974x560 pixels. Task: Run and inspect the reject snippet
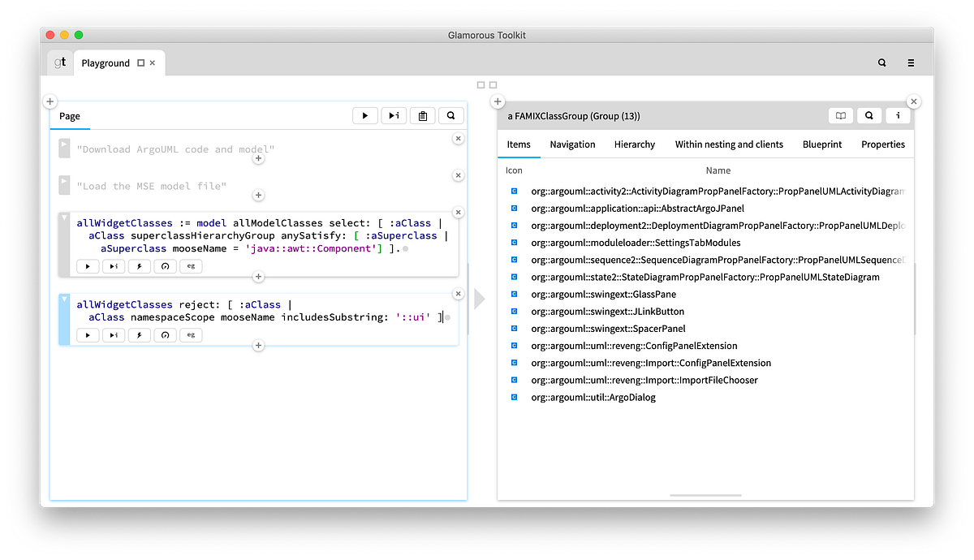pos(114,335)
